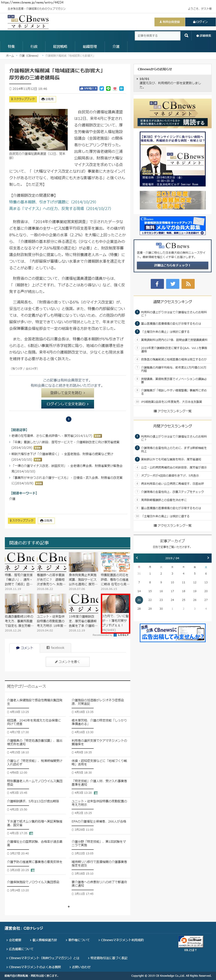Switch to the facebook comments tab

coord(56,647)
